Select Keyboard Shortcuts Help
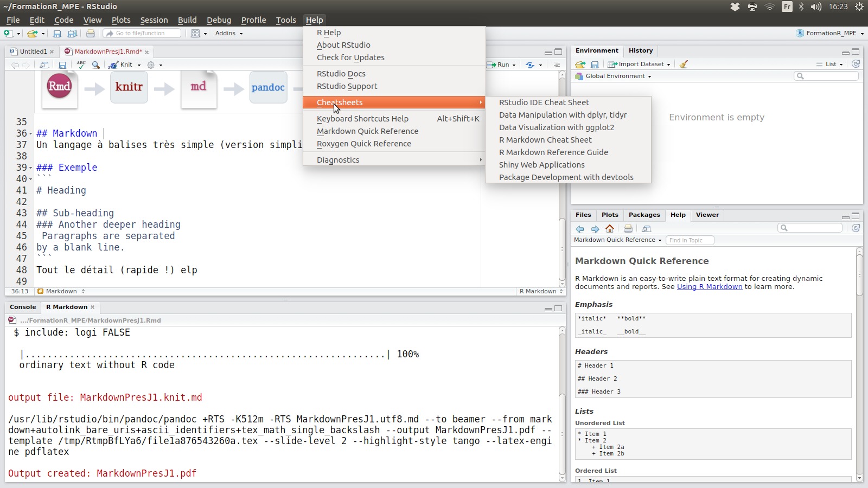The image size is (868, 488). pyautogui.click(x=394, y=119)
